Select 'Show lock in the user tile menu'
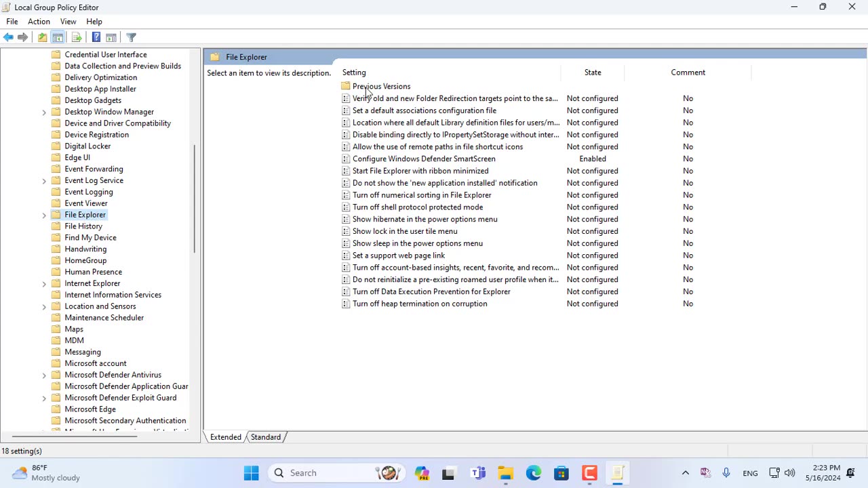The image size is (868, 488). pyautogui.click(x=405, y=231)
